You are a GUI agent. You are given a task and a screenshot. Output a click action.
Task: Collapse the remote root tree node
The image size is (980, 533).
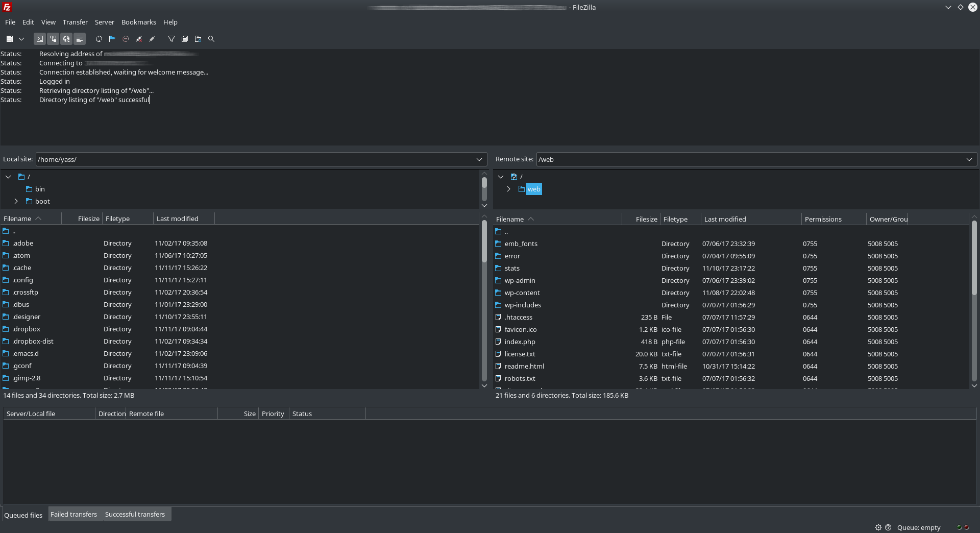(x=501, y=177)
